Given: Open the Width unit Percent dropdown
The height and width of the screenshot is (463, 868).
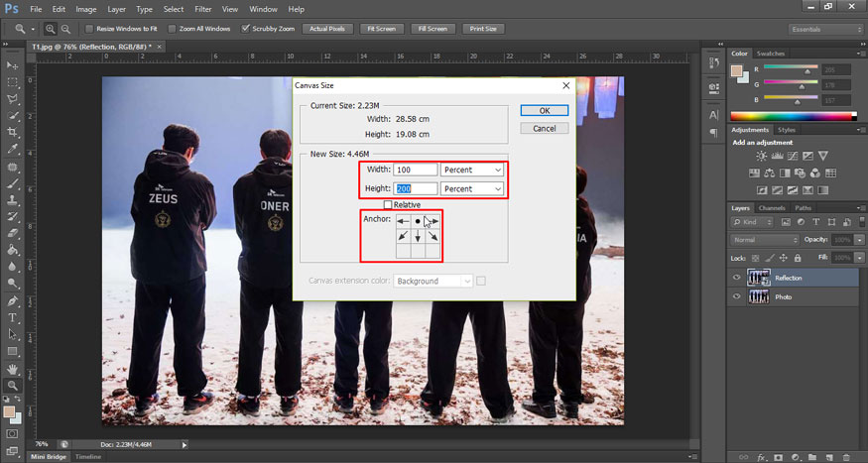Looking at the screenshot, I should click(472, 170).
